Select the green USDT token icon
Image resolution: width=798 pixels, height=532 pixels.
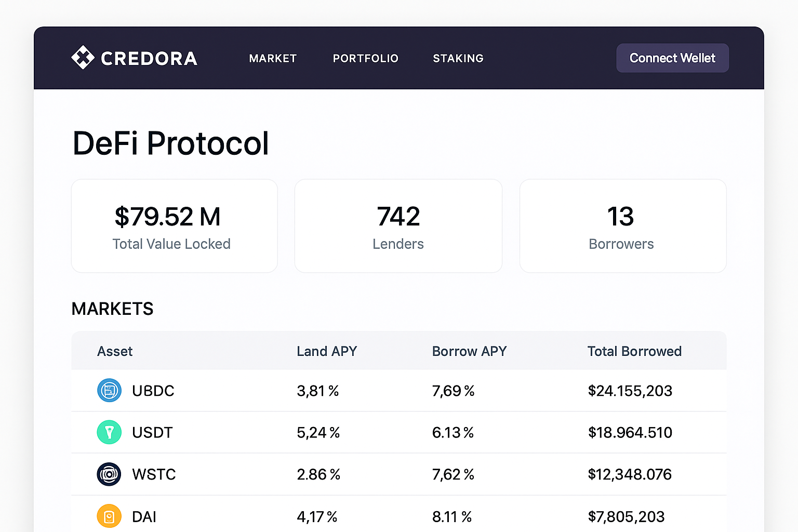tap(109, 432)
